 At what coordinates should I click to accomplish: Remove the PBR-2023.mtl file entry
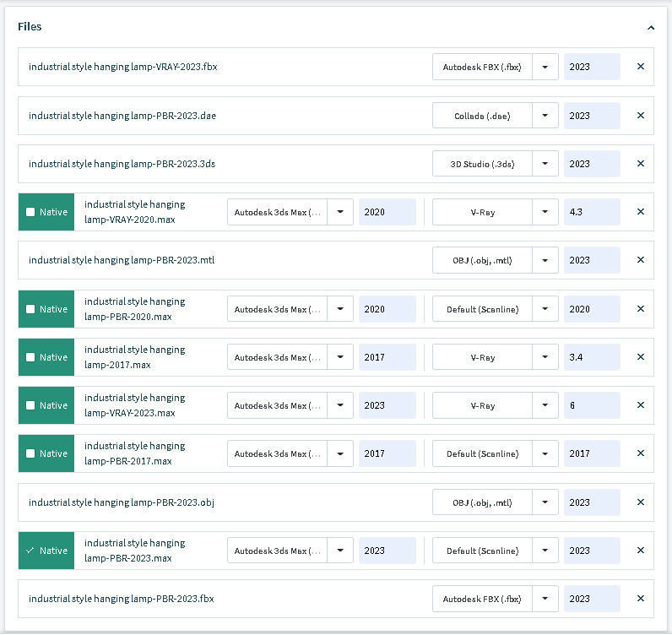point(640,260)
